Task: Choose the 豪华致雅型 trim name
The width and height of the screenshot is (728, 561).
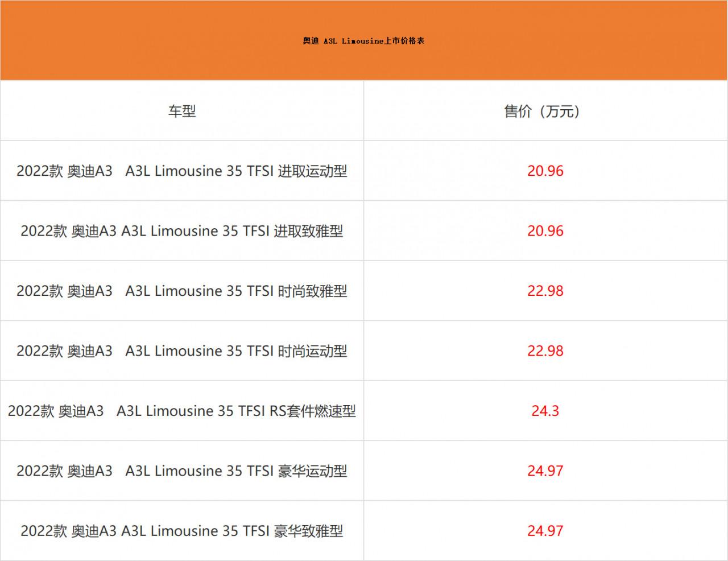Action: [x=308, y=531]
